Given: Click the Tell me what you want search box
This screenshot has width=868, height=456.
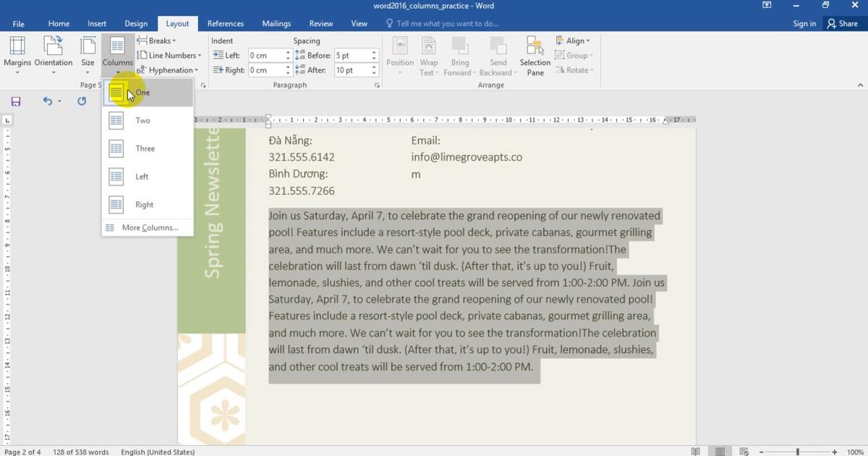Looking at the screenshot, I should (x=443, y=23).
